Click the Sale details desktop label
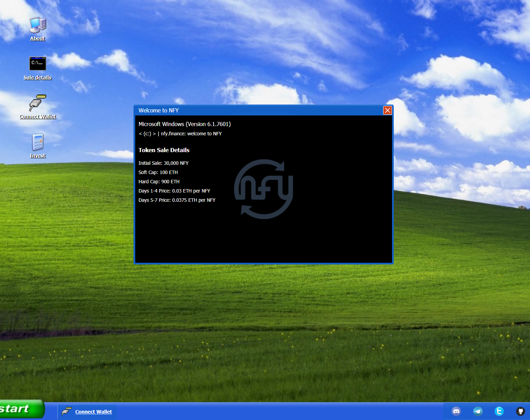 pos(38,77)
